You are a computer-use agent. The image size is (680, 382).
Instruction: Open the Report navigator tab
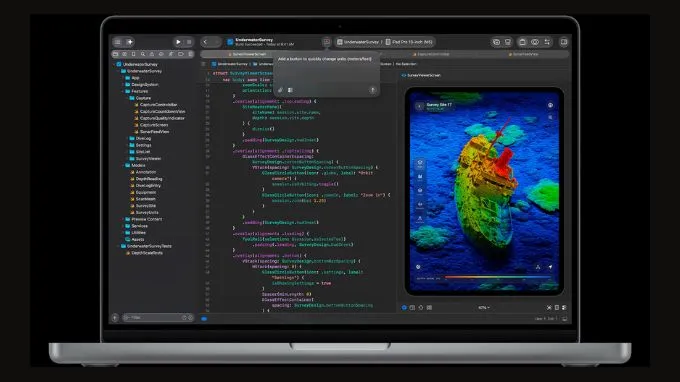click(190, 54)
